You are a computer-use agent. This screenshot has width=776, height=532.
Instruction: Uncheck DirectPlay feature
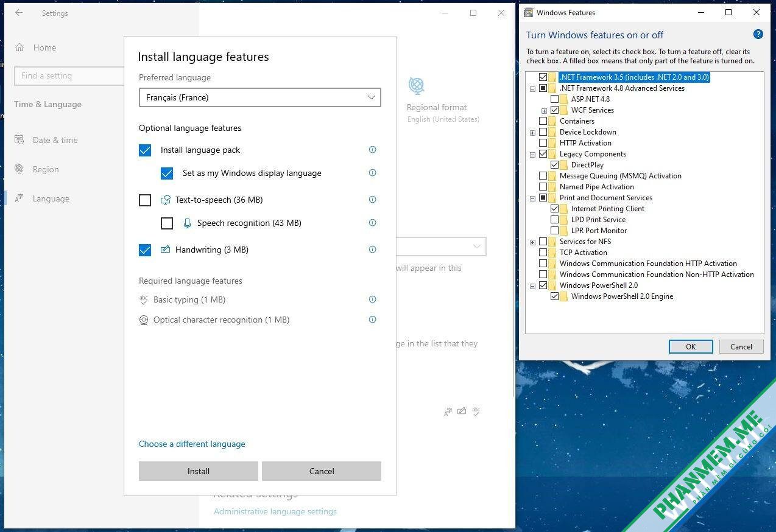pos(554,165)
